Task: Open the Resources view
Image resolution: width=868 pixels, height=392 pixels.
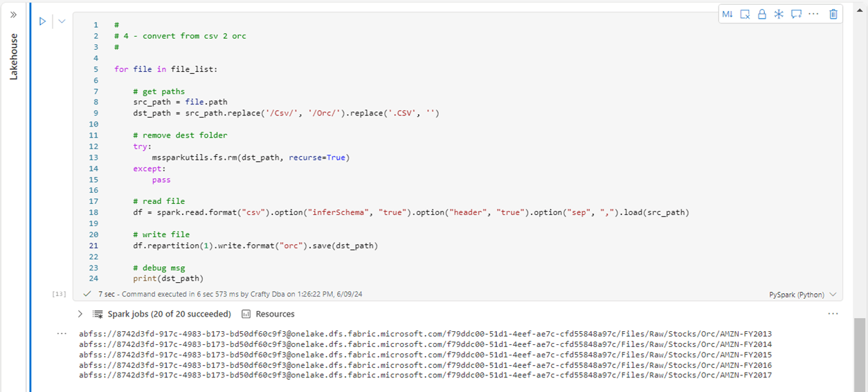Action: click(268, 314)
